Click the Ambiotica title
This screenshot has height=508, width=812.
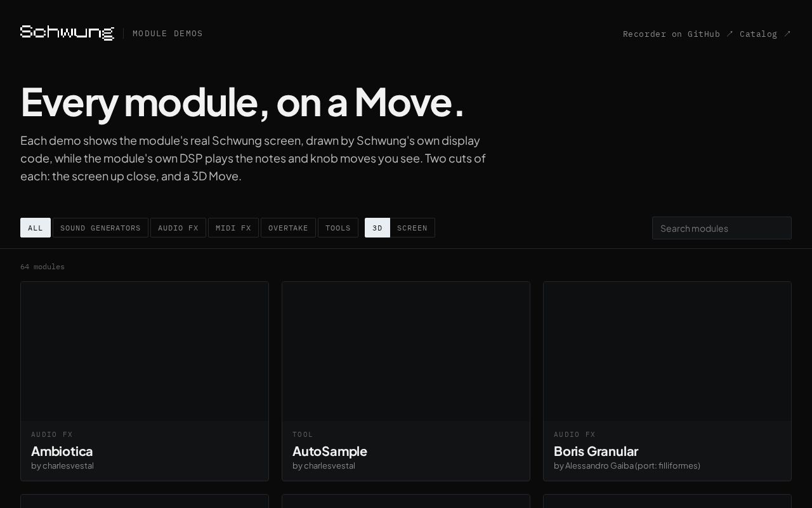(62, 451)
